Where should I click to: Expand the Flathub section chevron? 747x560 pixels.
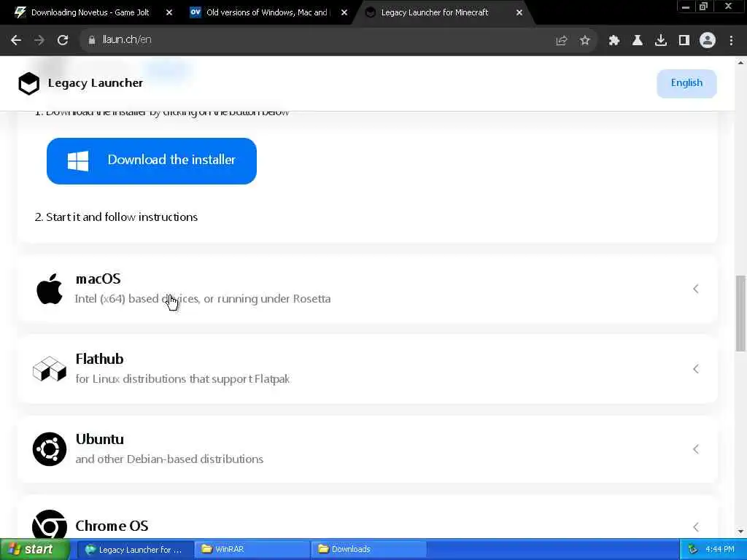tap(695, 369)
